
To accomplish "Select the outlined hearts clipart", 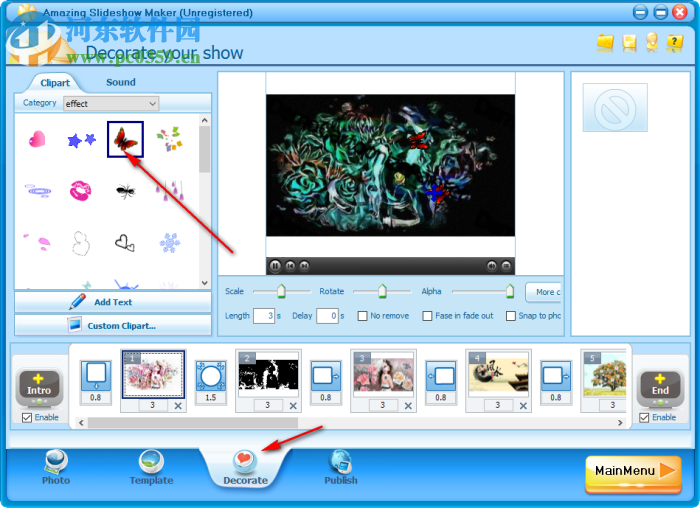I will point(125,243).
